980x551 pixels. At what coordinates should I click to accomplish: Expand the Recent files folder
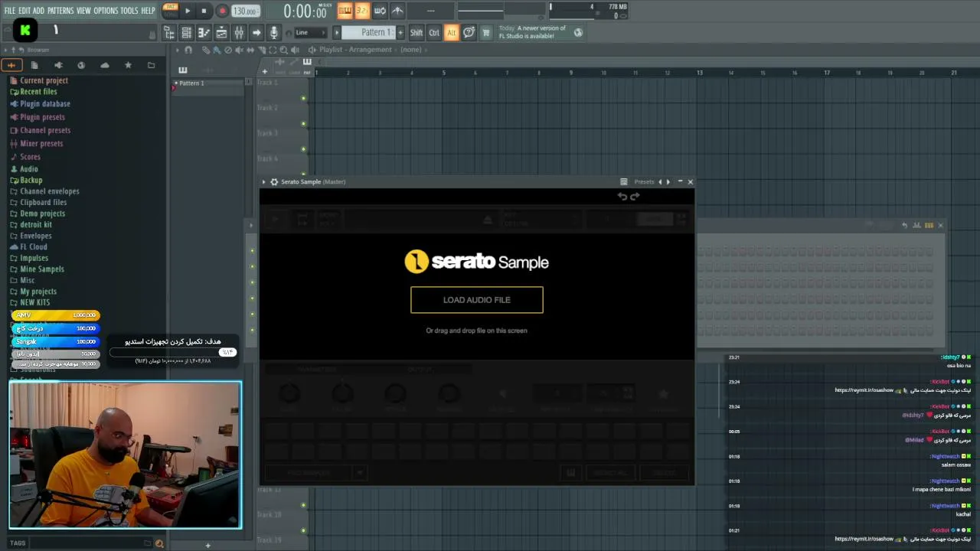pyautogui.click(x=34, y=92)
